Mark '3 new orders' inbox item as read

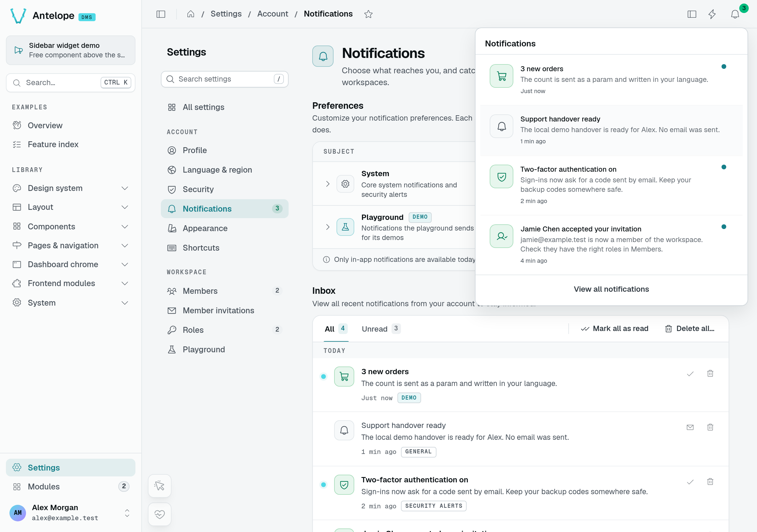(690, 374)
